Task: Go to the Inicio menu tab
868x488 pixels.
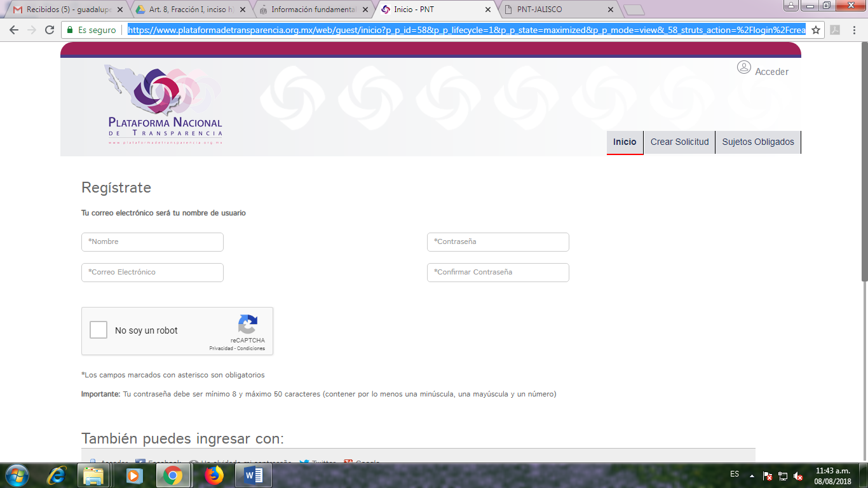Action: click(x=625, y=142)
